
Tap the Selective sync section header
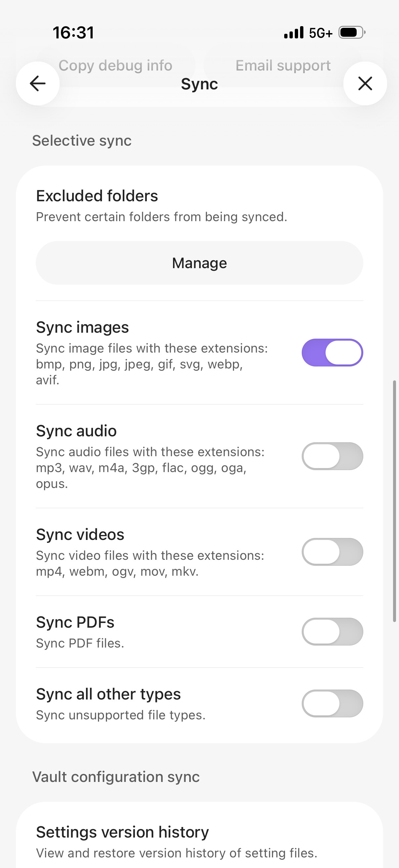82,140
